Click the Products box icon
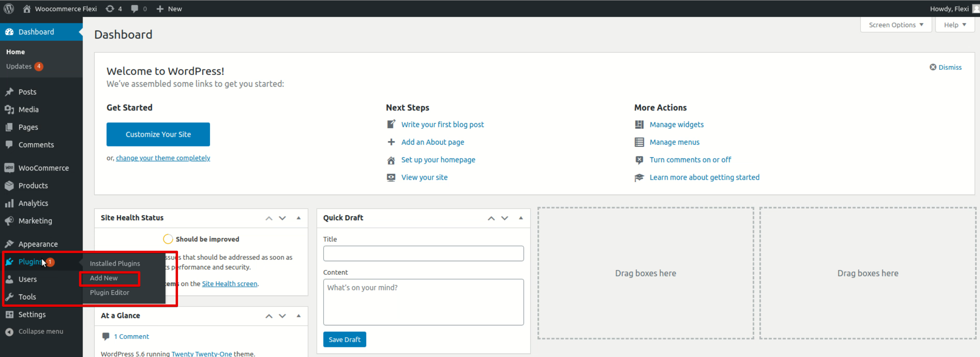The height and width of the screenshot is (357, 980). point(9,185)
